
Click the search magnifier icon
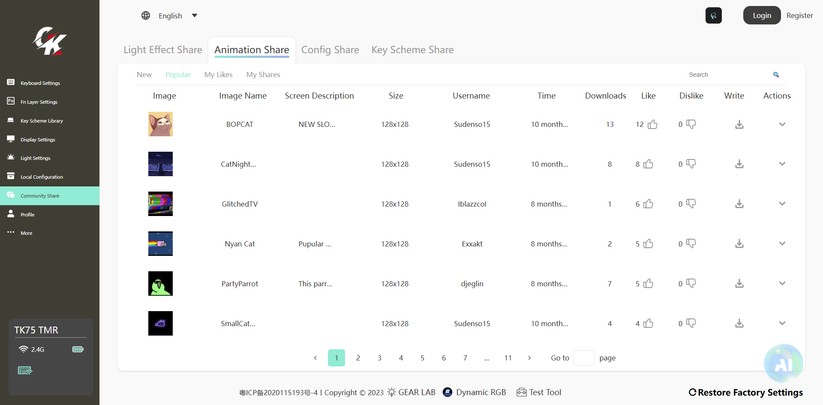pos(776,74)
